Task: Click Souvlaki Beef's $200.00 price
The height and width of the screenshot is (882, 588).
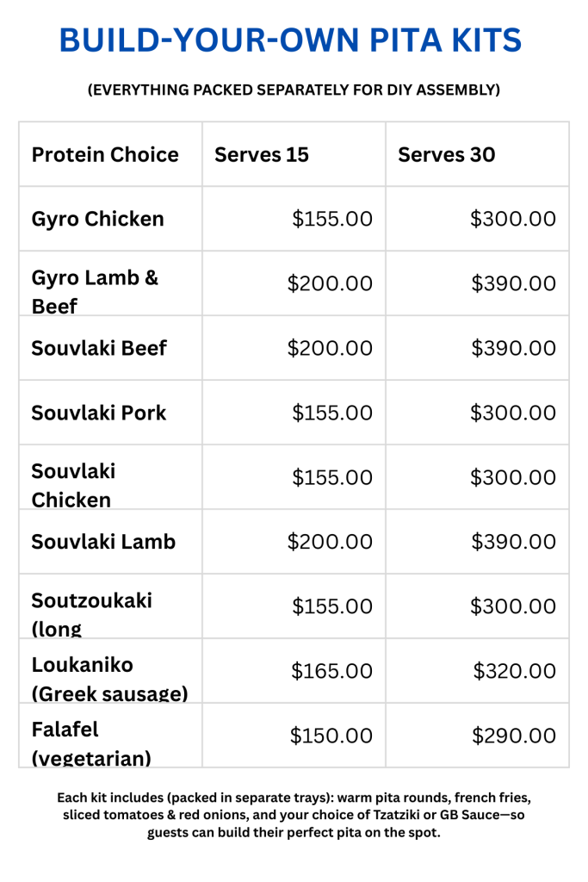Action: [330, 348]
